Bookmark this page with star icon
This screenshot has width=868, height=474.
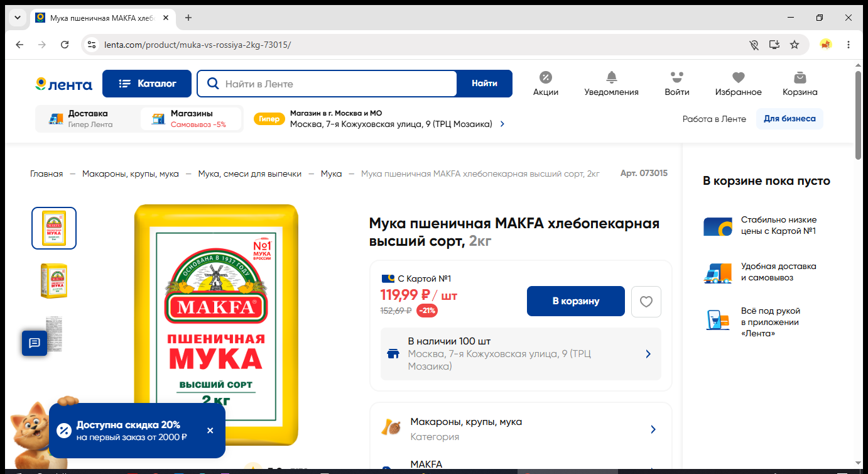pos(795,45)
